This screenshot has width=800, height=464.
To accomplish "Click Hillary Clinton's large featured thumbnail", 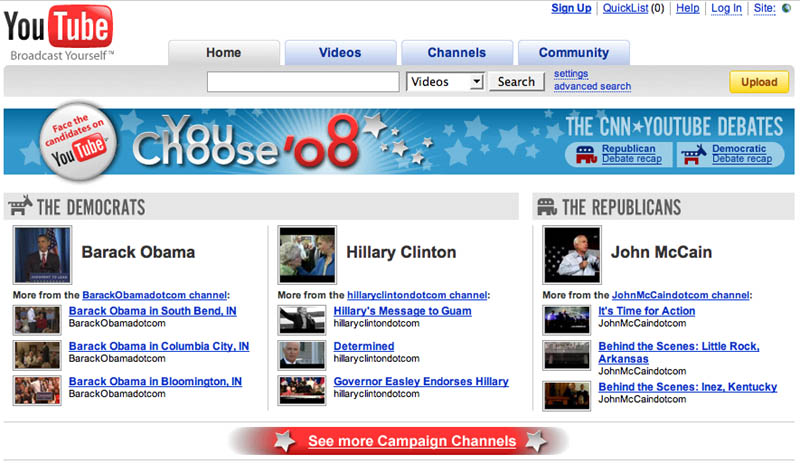I will point(307,255).
